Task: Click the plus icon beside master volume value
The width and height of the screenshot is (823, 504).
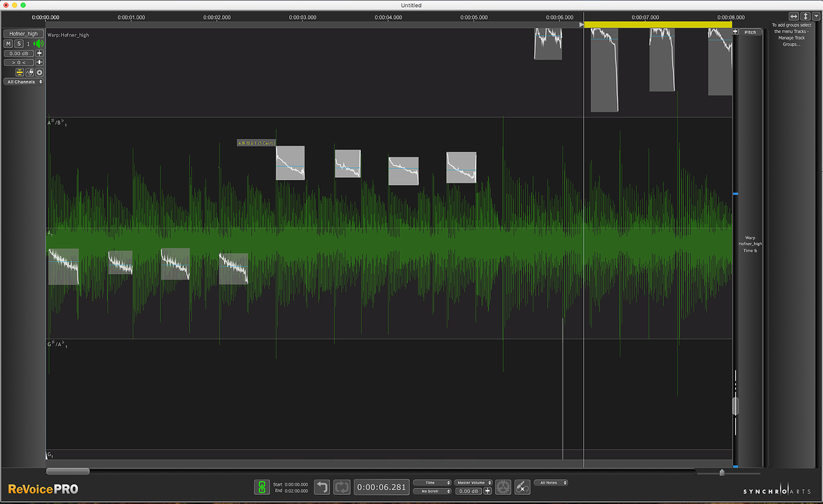Action: coord(487,491)
